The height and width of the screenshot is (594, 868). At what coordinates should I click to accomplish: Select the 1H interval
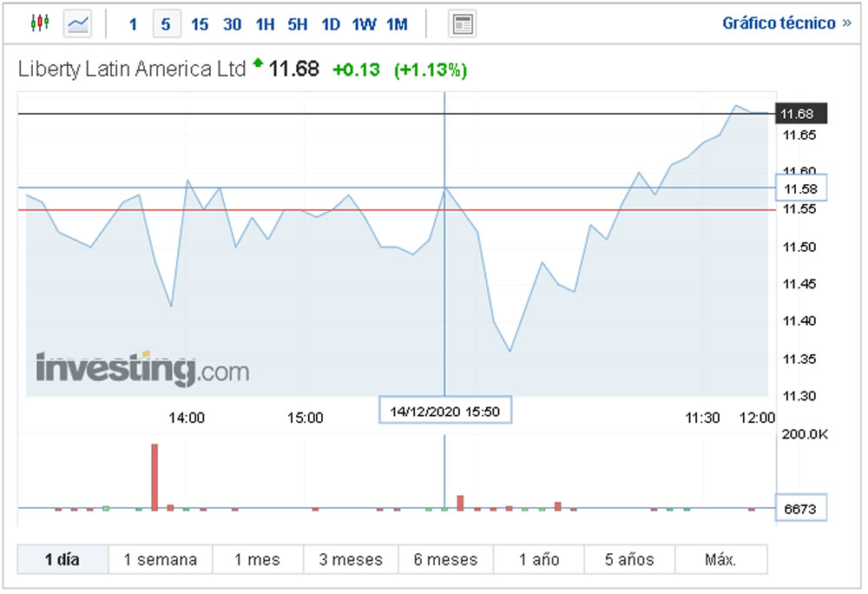pos(265,24)
